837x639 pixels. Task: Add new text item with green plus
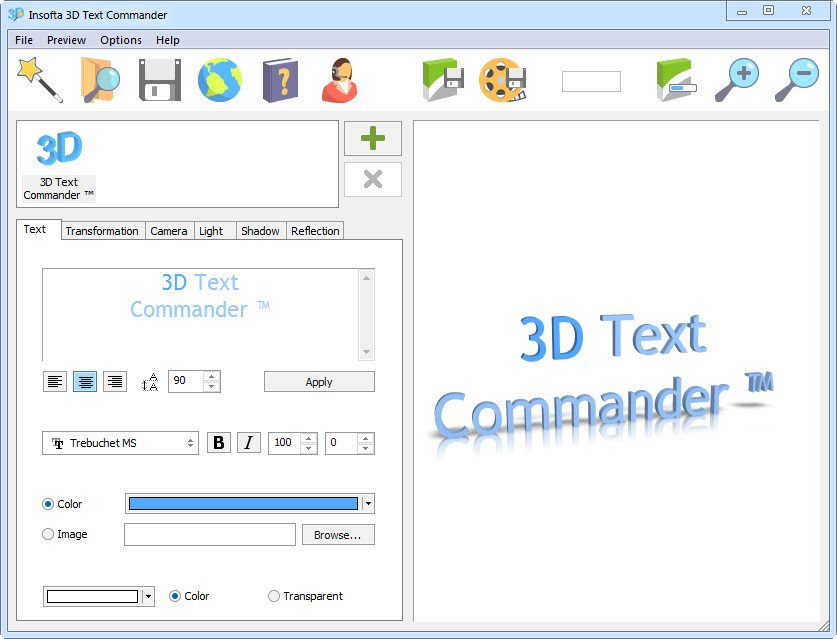pos(373,138)
